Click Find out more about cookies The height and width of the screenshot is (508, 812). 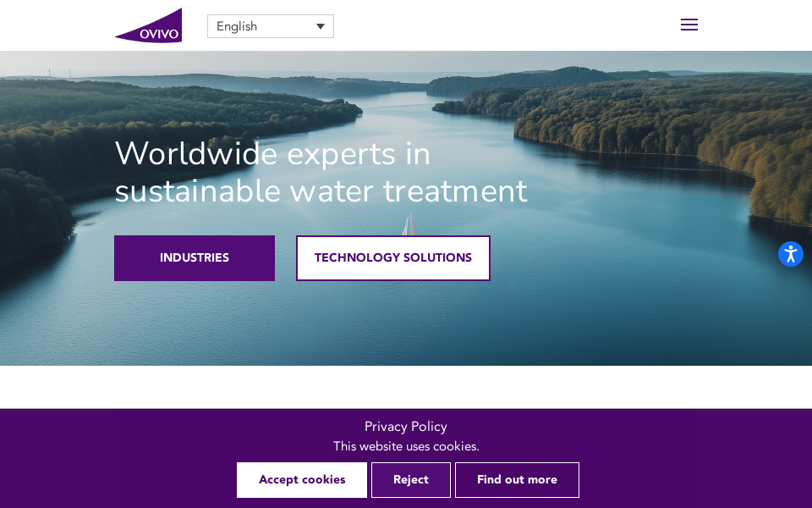517,480
